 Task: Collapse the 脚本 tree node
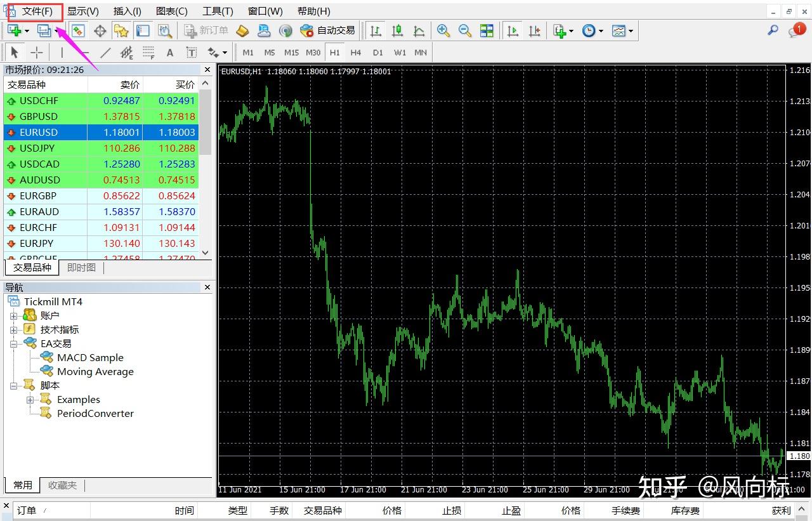(14, 385)
